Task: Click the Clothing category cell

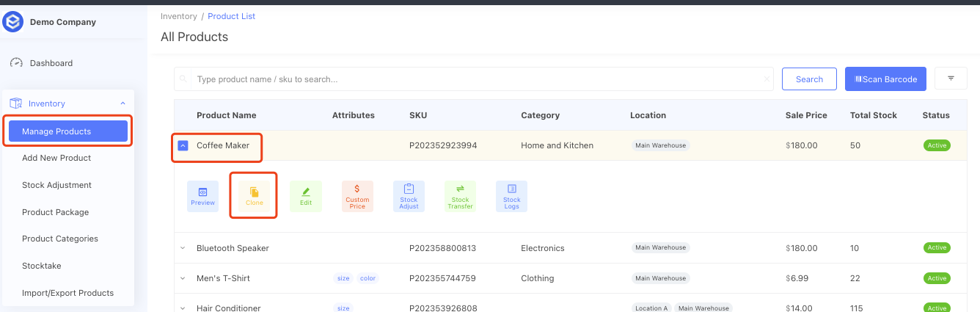Action: [538, 278]
